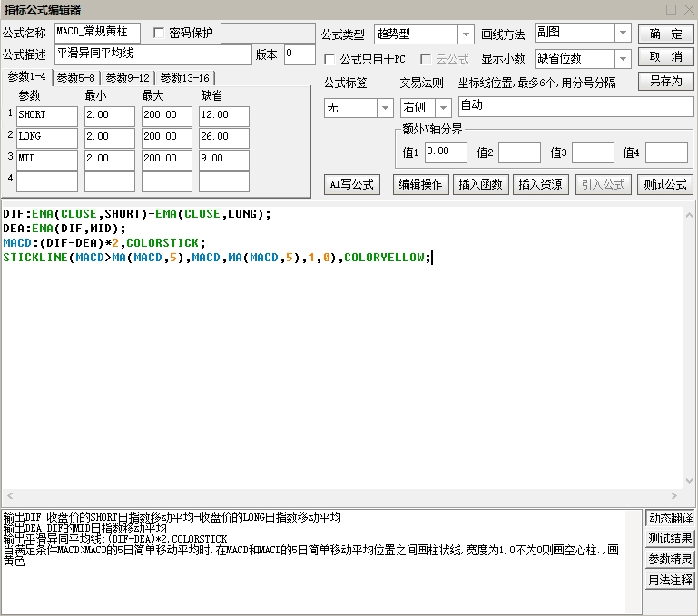Edit the MID default value 9.00
698x616 pixels.
[224, 160]
